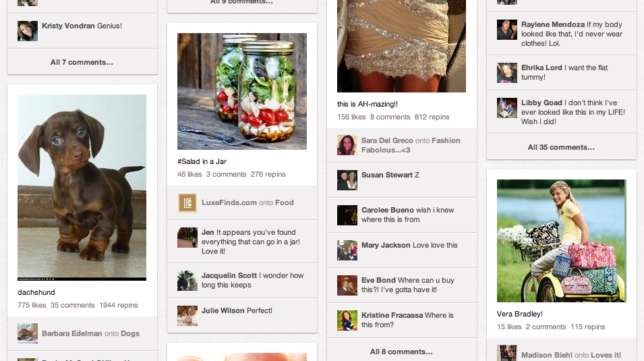Viewport: 644px width, 361px height.
Task: Click the LuxeFinds.com logo avatar
Action: click(x=187, y=202)
